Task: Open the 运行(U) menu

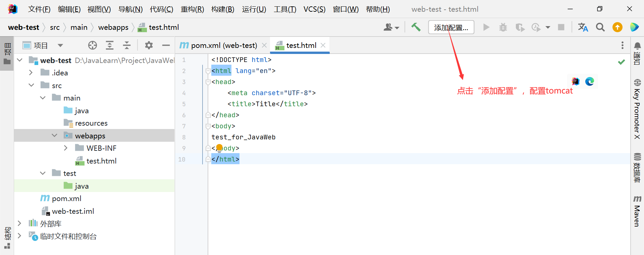Action: pyautogui.click(x=254, y=9)
